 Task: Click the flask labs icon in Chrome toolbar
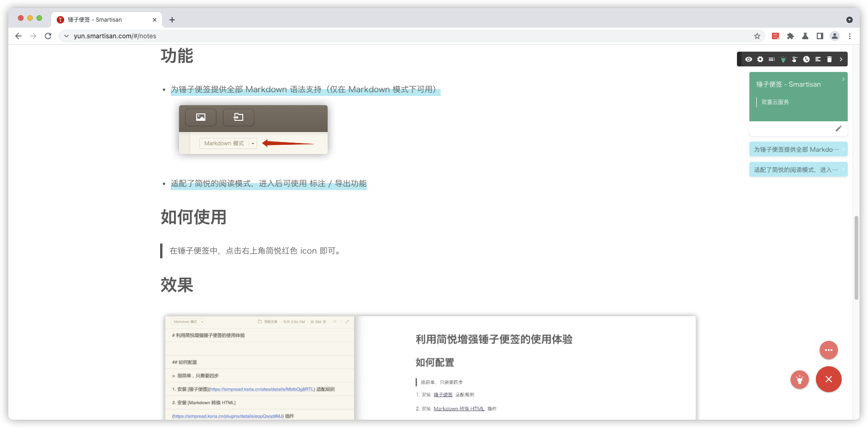click(805, 36)
